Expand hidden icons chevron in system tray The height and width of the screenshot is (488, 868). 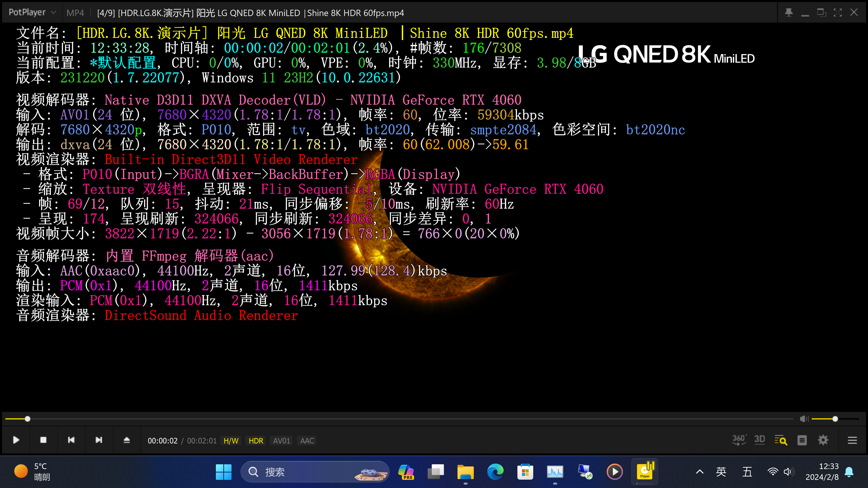[700, 472]
